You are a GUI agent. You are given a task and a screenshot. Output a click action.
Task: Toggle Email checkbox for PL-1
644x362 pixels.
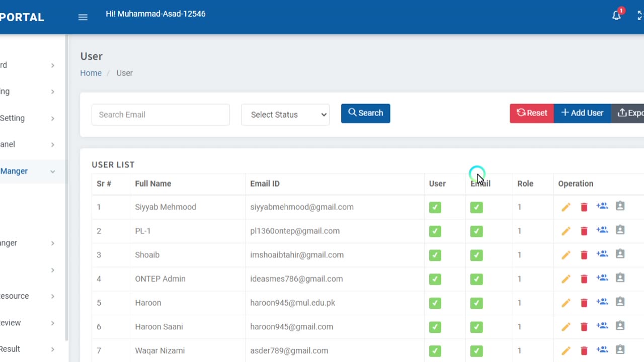point(476,231)
